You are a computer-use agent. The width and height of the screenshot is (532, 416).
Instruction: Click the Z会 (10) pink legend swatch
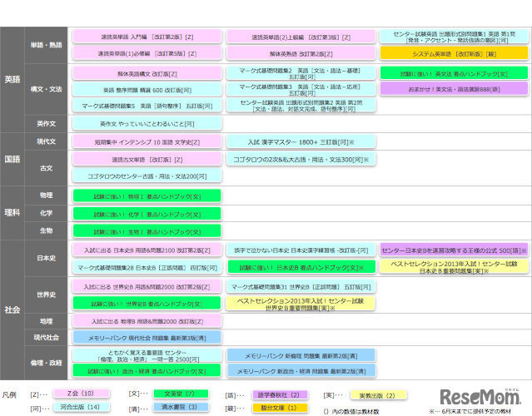click(x=82, y=394)
